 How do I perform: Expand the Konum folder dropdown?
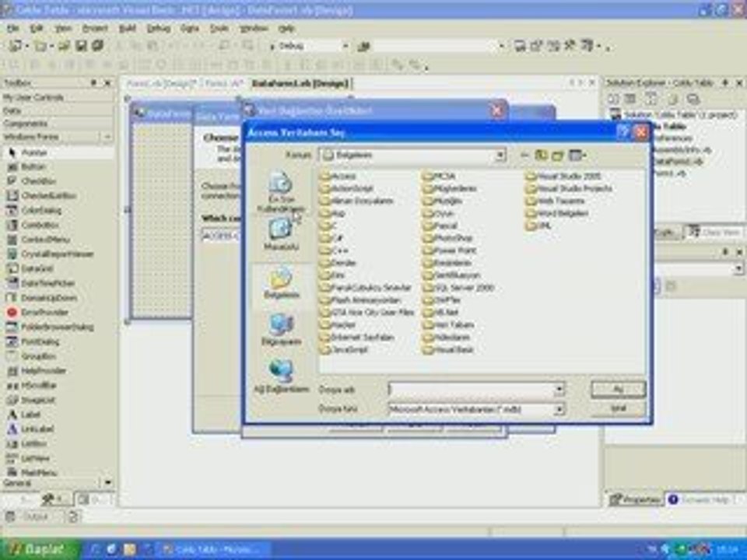pyautogui.click(x=500, y=156)
